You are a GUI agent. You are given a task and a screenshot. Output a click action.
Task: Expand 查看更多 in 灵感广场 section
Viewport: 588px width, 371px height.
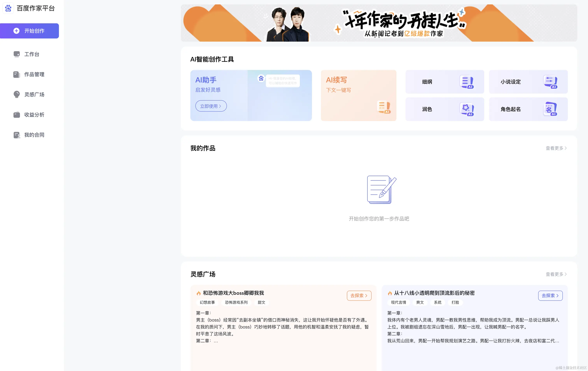555,274
